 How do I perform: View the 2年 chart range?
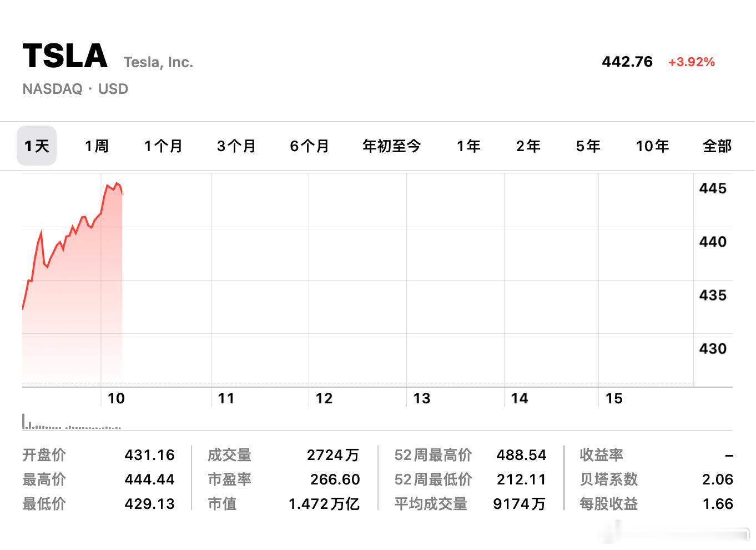click(x=528, y=146)
